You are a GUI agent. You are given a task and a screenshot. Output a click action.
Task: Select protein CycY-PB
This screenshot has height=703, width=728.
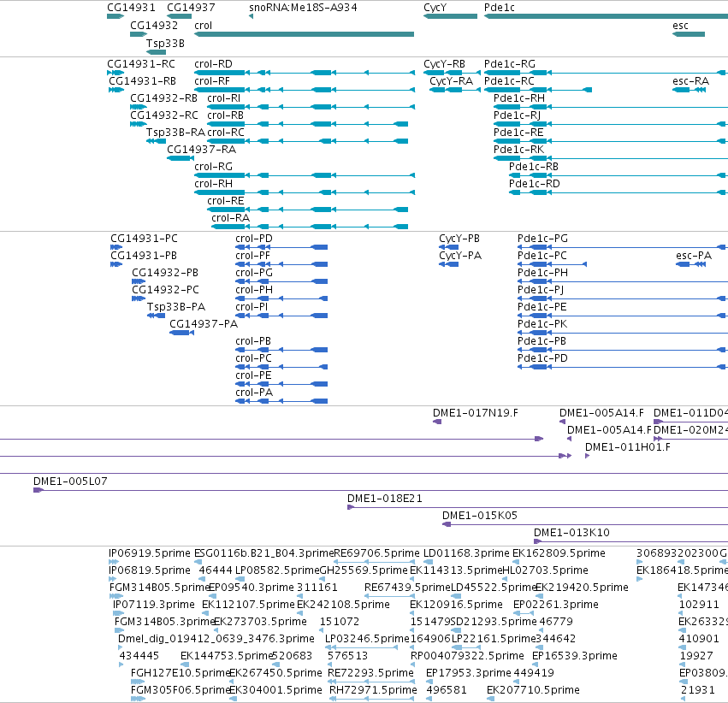pos(448,247)
